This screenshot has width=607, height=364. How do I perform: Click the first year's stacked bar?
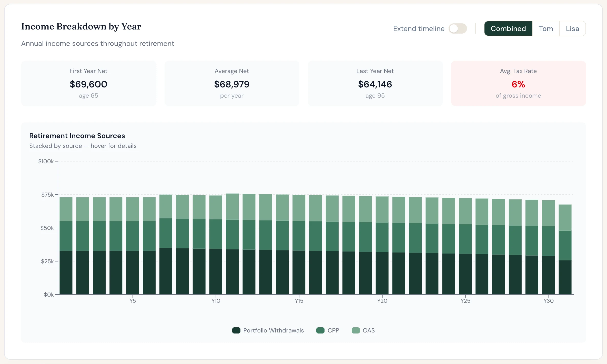click(66, 246)
